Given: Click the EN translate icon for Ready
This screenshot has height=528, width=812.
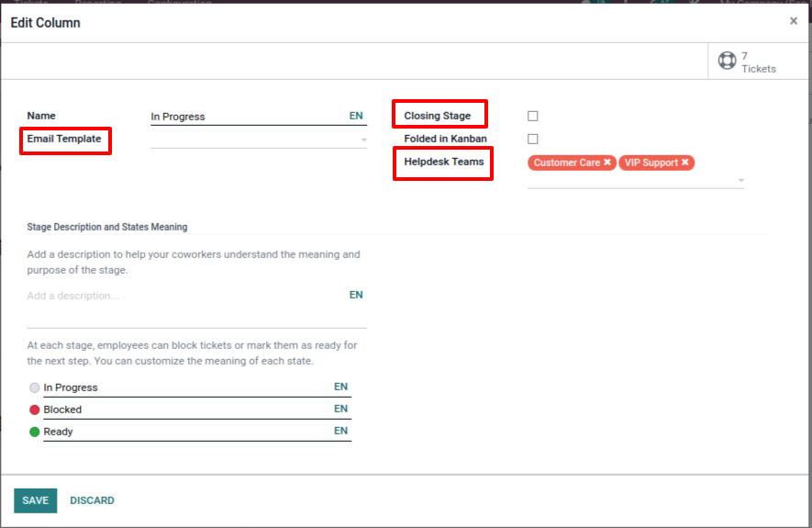Looking at the screenshot, I should (340, 432).
